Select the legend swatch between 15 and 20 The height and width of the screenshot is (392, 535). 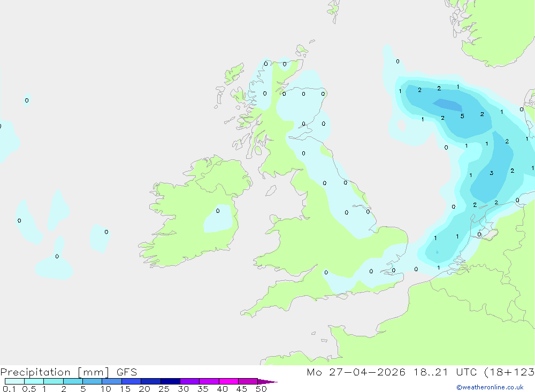click(x=132, y=381)
